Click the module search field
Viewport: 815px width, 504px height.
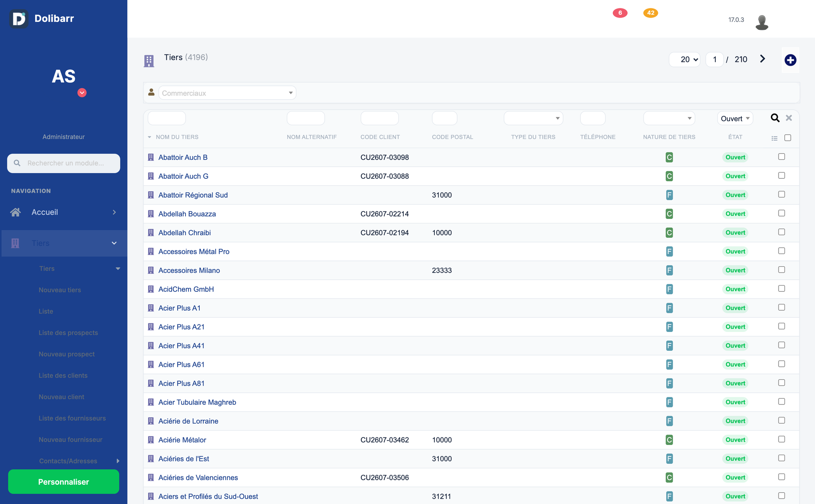click(x=64, y=163)
